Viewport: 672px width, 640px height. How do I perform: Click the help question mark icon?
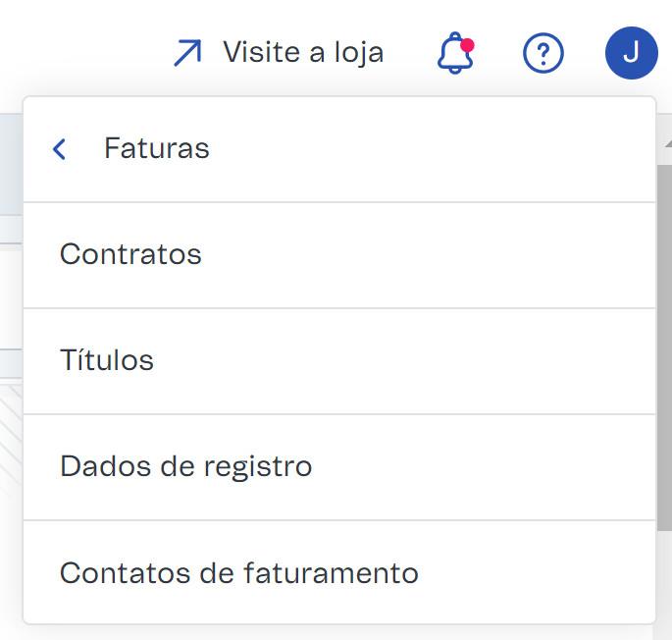(x=543, y=53)
